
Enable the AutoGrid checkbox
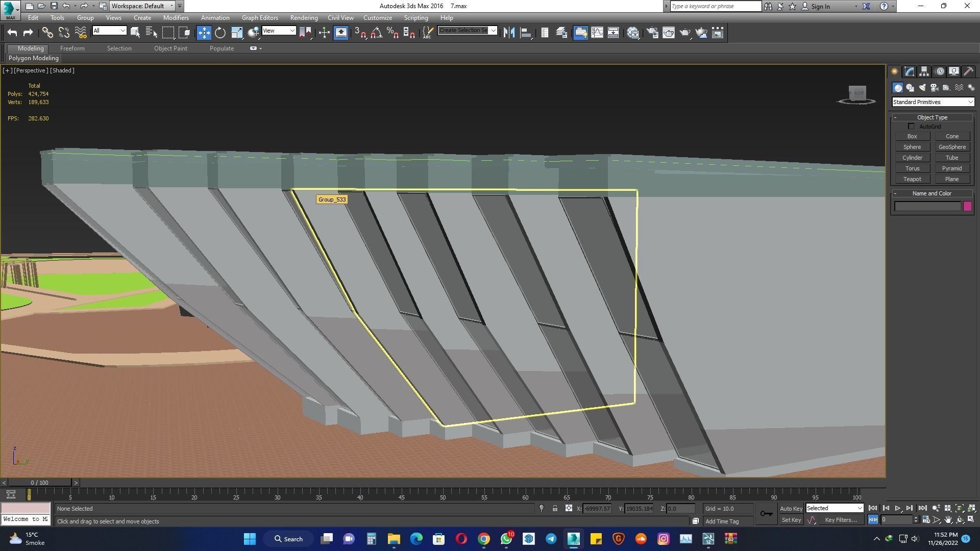point(911,127)
